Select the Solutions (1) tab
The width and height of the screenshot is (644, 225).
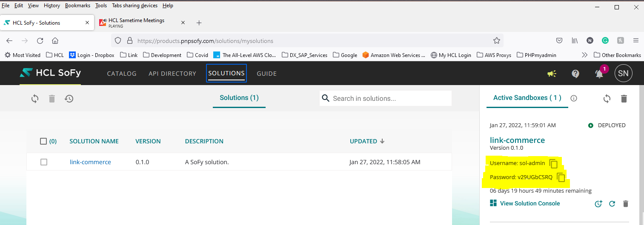pos(239,98)
